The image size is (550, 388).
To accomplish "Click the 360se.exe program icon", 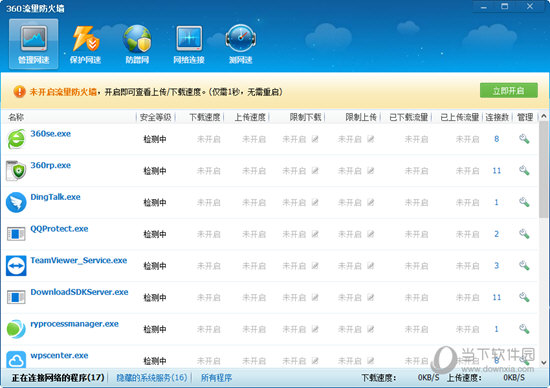I will (16, 139).
